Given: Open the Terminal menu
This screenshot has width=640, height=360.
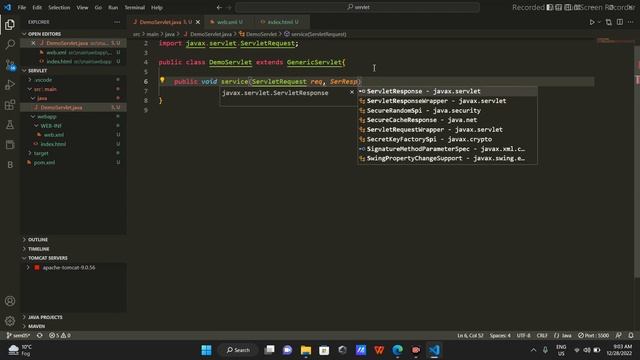Looking at the screenshot, I should 135,7.
